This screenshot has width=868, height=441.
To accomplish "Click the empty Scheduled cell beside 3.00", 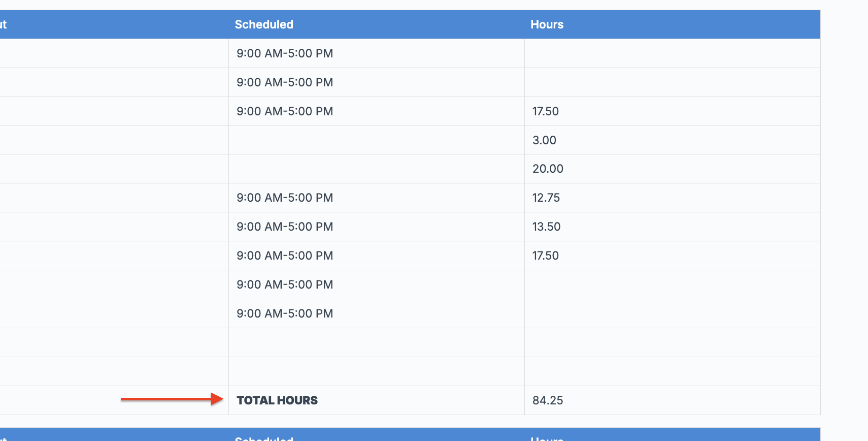I will point(377,140).
